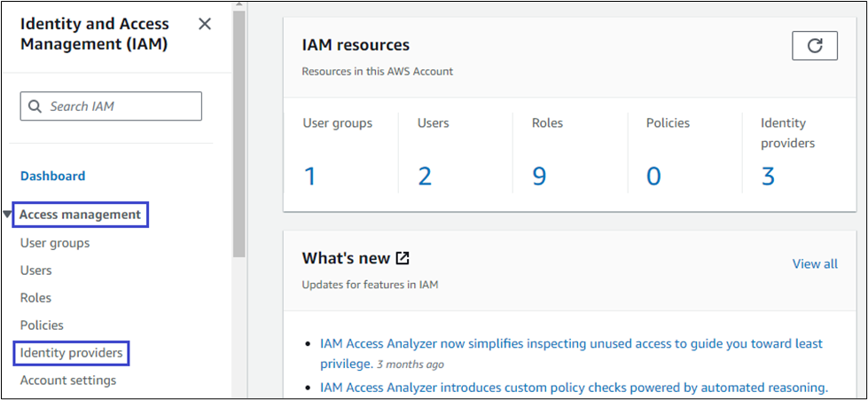This screenshot has width=868, height=400.
Task: Navigate to Roles in sidebar
Action: [x=36, y=298]
